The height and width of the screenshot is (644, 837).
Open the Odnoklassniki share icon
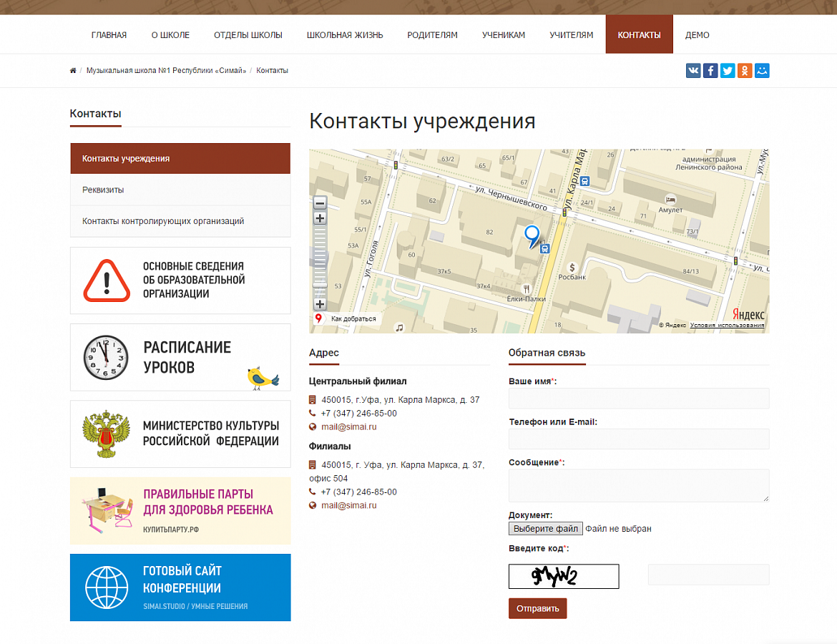coord(745,71)
